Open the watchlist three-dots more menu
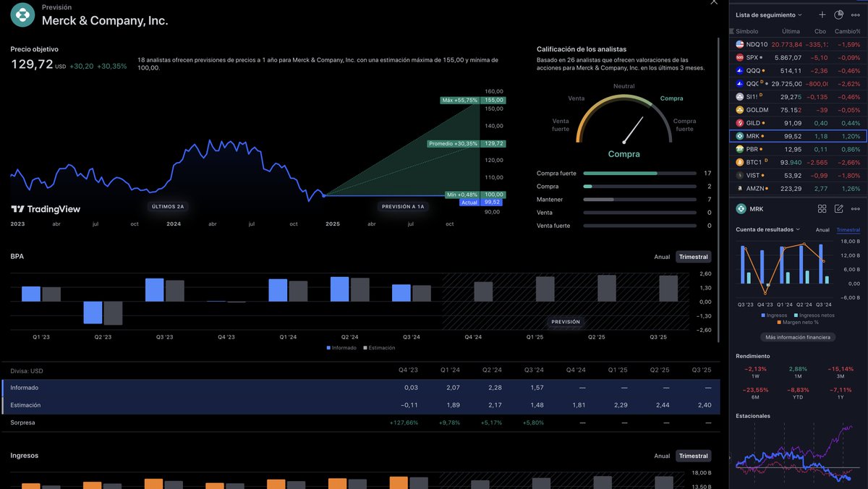The width and height of the screenshot is (868, 489). point(856,14)
